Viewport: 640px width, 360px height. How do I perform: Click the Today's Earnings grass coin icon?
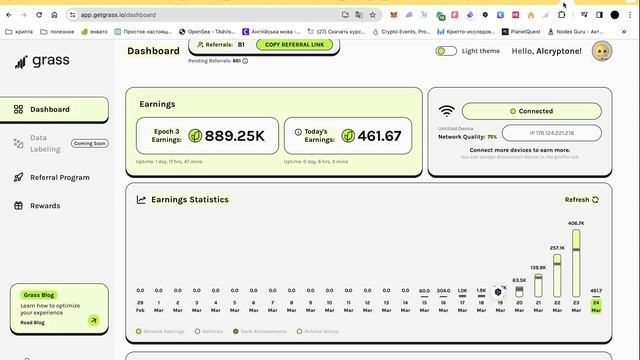pyautogui.click(x=348, y=136)
